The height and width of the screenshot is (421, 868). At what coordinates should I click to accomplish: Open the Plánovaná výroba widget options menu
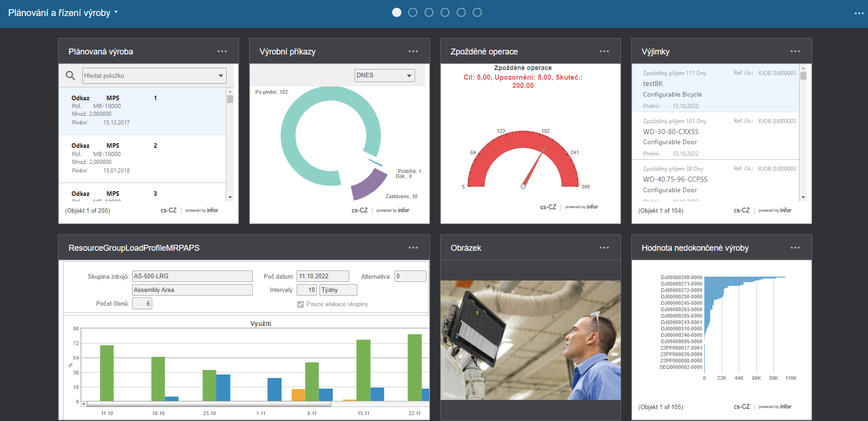222,51
